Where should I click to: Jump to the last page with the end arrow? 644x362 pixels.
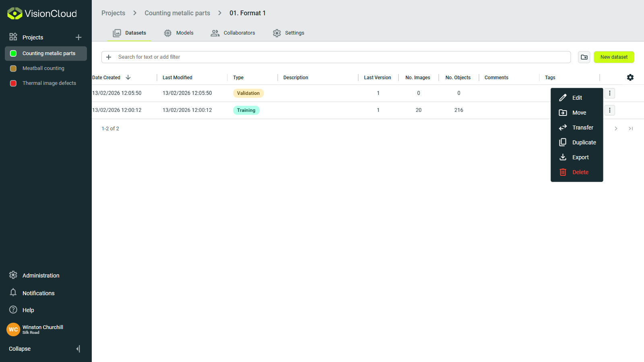[x=631, y=128]
